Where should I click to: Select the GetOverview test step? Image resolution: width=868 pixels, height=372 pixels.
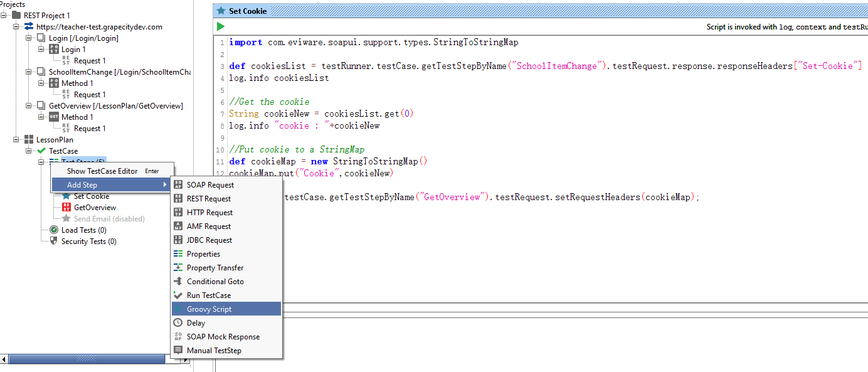tap(95, 208)
